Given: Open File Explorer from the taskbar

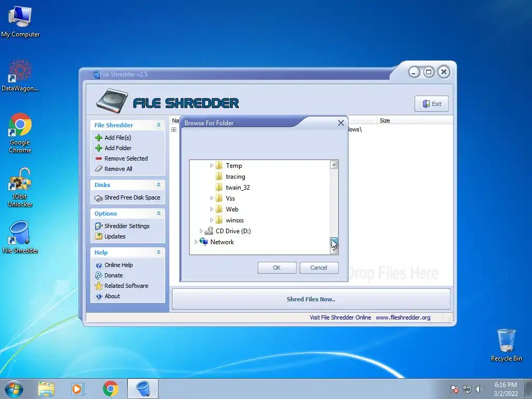Looking at the screenshot, I should pyautogui.click(x=46, y=389).
